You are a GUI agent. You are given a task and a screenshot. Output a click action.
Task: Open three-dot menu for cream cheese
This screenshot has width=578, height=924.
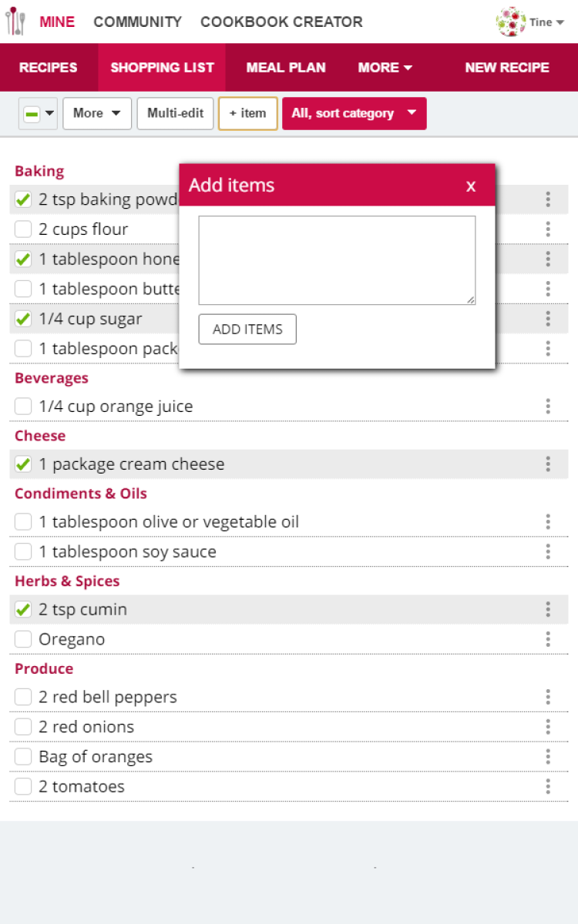pyautogui.click(x=548, y=464)
